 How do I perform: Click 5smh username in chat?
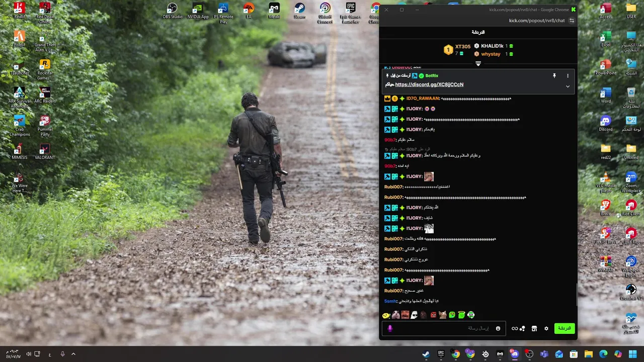pyautogui.click(x=390, y=301)
